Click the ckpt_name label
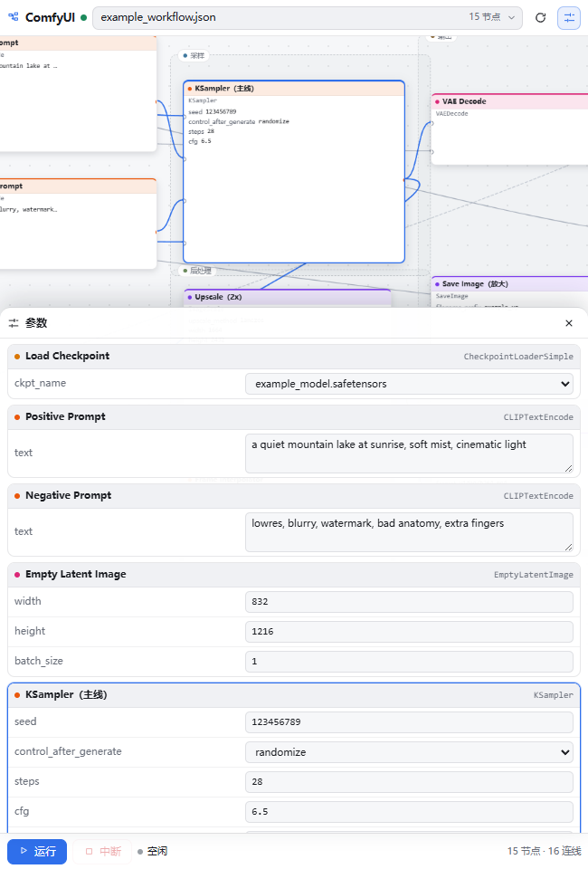The image size is (588, 869). [40, 384]
